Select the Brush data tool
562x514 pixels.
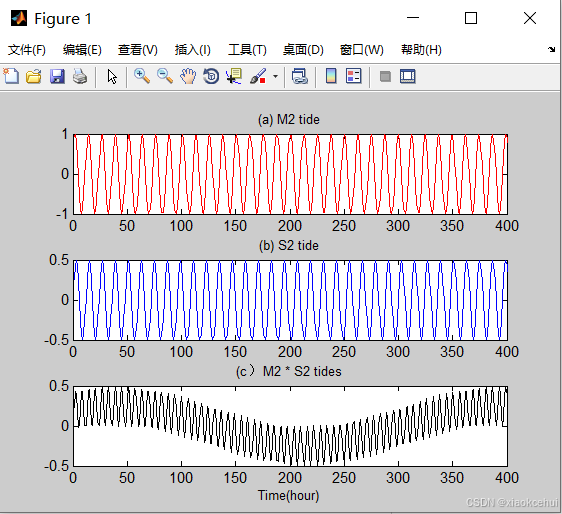(x=258, y=76)
